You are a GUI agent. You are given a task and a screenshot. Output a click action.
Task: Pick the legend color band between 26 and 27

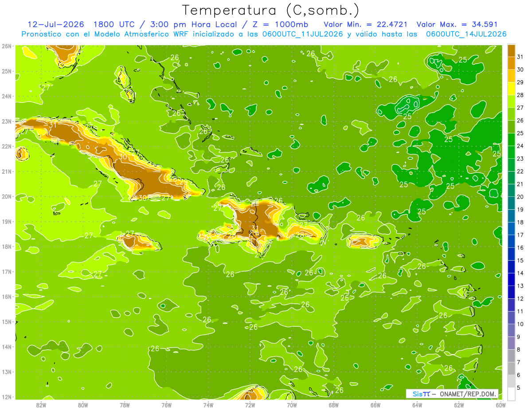(511, 114)
